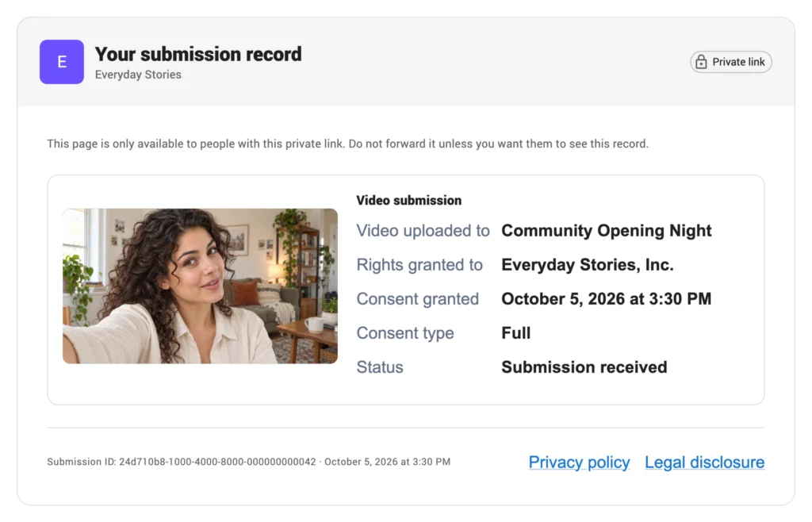Click the 'Your submission record' heading

[198, 54]
